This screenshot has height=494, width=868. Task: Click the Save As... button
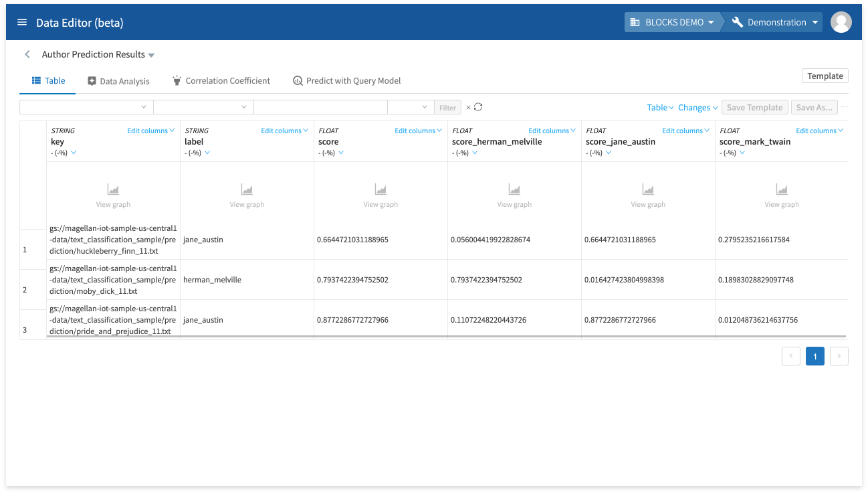(x=814, y=107)
